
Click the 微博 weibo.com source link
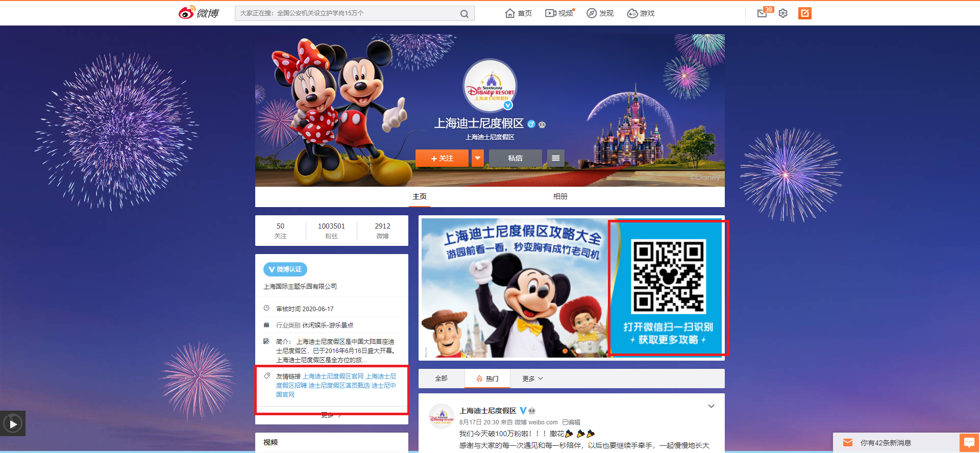click(536, 422)
